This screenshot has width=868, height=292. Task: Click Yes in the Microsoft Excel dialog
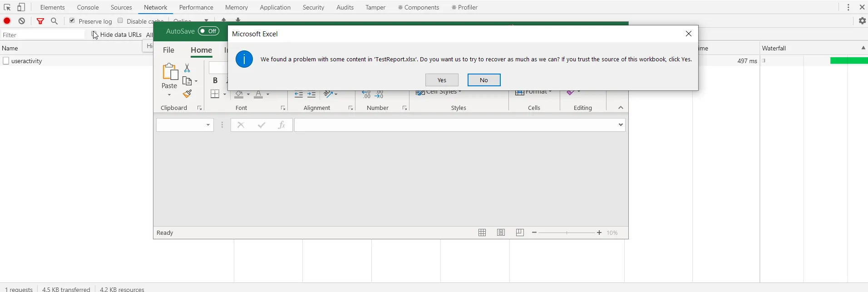pyautogui.click(x=442, y=80)
